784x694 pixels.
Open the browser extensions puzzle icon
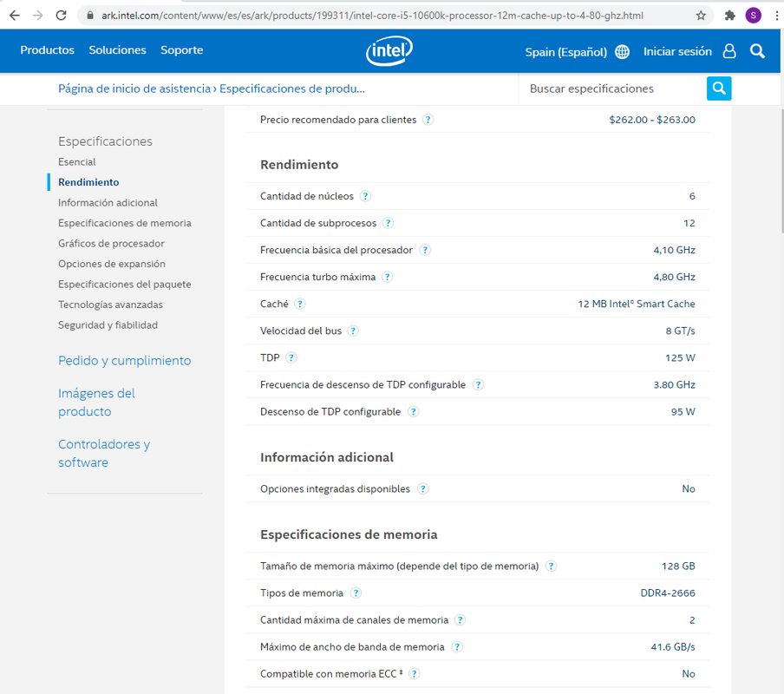point(730,16)
